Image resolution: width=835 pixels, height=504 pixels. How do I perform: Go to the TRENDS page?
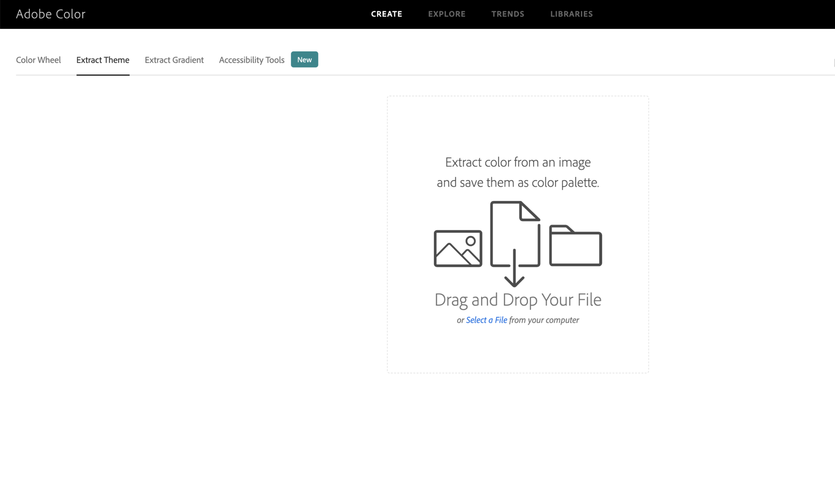pyautogui.click(x=508, y=14)
